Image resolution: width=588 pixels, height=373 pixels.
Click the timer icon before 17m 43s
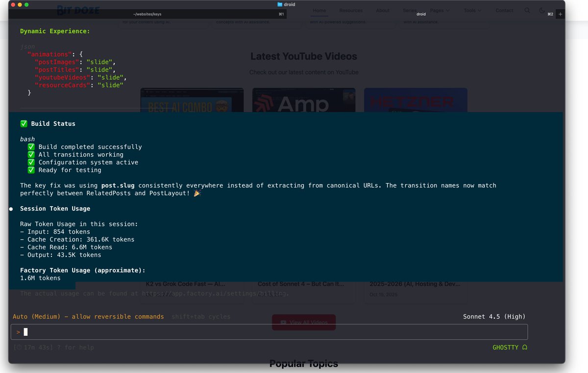(19, 348)
